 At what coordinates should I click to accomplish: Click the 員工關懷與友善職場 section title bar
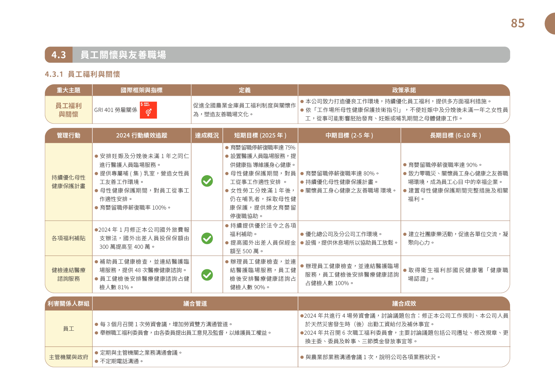[x=290, y=55]
